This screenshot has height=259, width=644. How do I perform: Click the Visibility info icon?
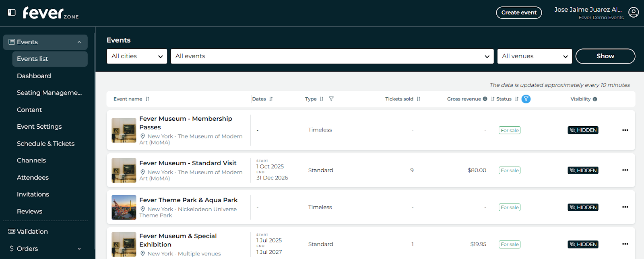tap(595, 99)
